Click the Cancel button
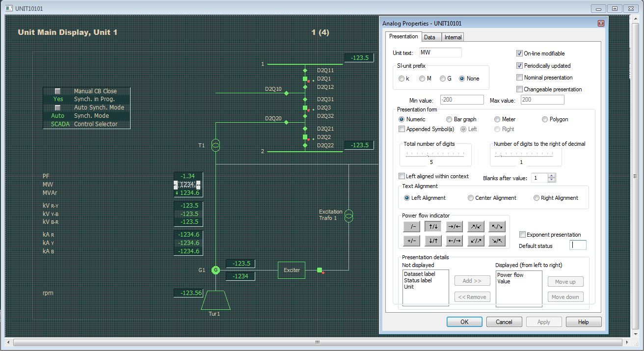The width and height of the screenshot is (644, 351). (x=504, y=322)
